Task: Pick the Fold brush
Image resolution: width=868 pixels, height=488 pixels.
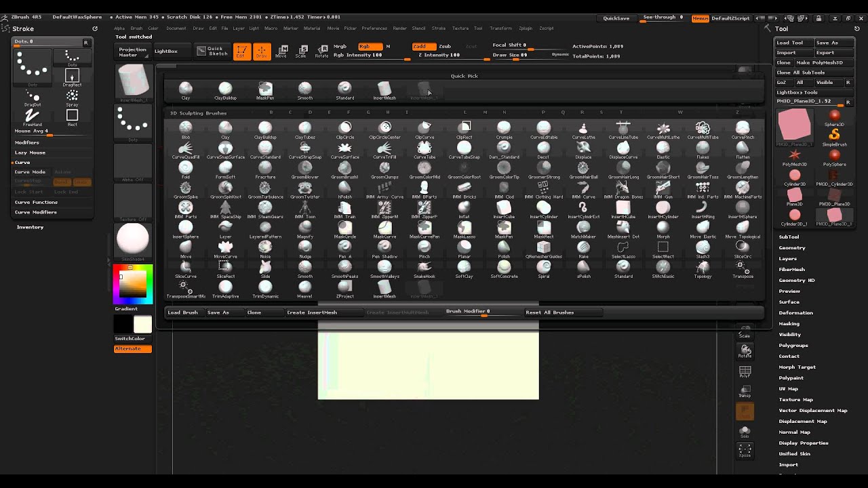Action: (x=186, y=169)
